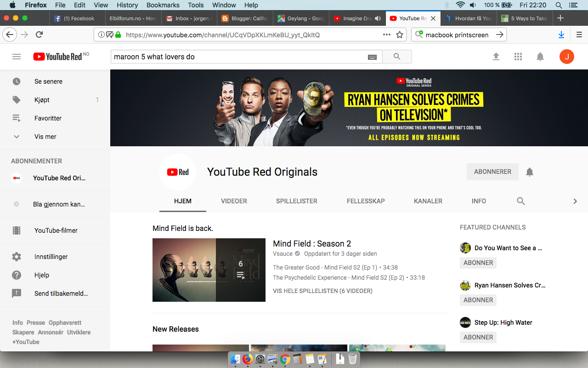
Task: Click the Ryan Hansen Solves Crimes banner
Action: pyautogui.click(x=349, y=108)
